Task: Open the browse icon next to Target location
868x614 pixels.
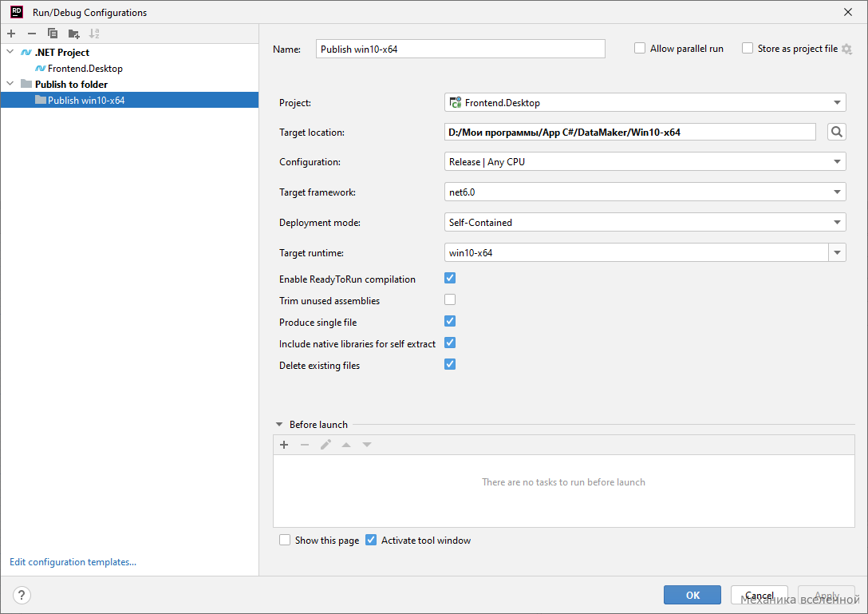Action: pos(836,132)
